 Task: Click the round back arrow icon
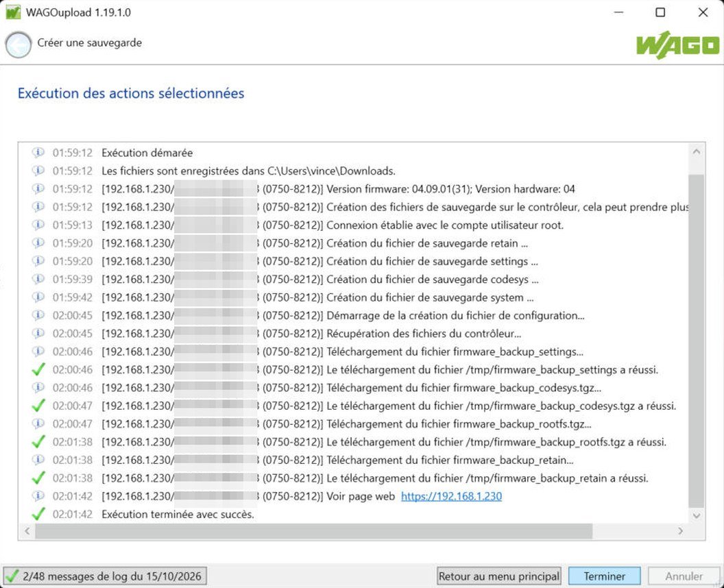(19, 45)
